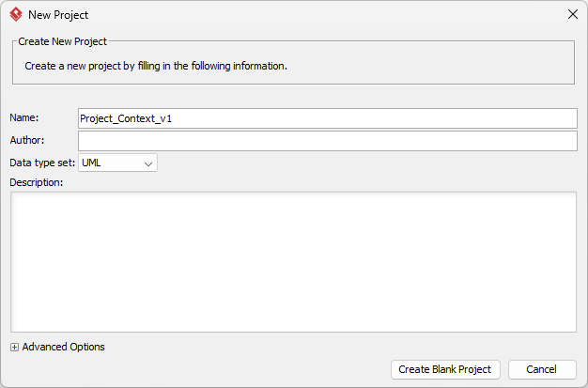Click the "Data type set:" label
The height and width of the screenshot is (388, 588).
(42, 163)
